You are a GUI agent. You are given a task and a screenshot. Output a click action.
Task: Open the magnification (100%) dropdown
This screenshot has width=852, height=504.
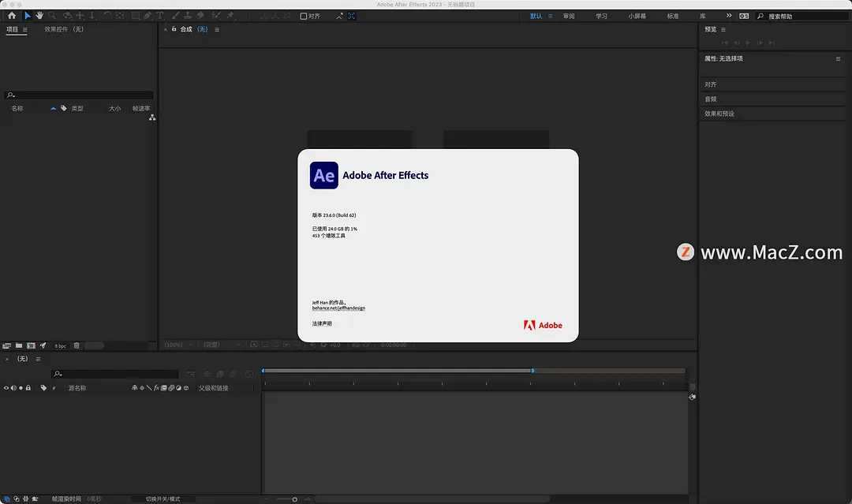coord(178,345)
